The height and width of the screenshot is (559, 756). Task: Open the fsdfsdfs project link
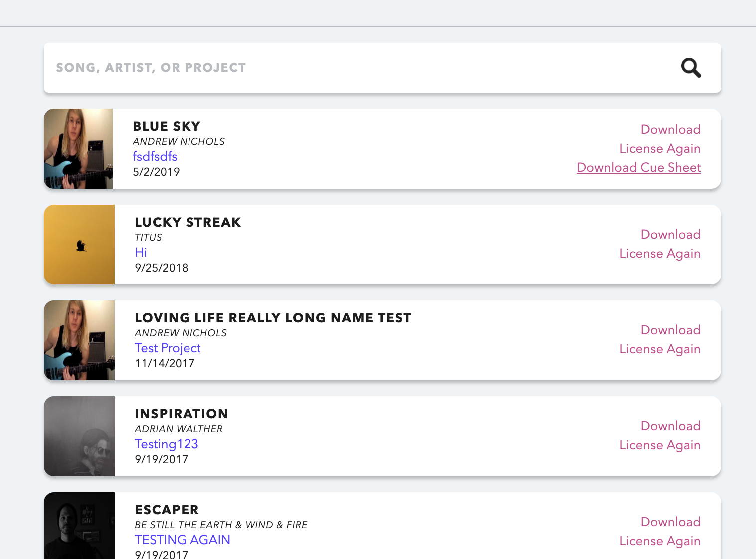coord(155,156)
